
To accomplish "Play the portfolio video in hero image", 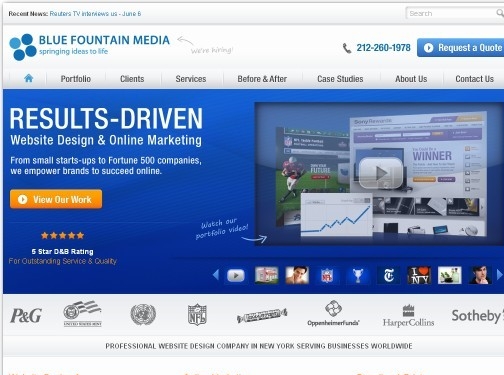I will pyautogui.click(x=380, y=173).
